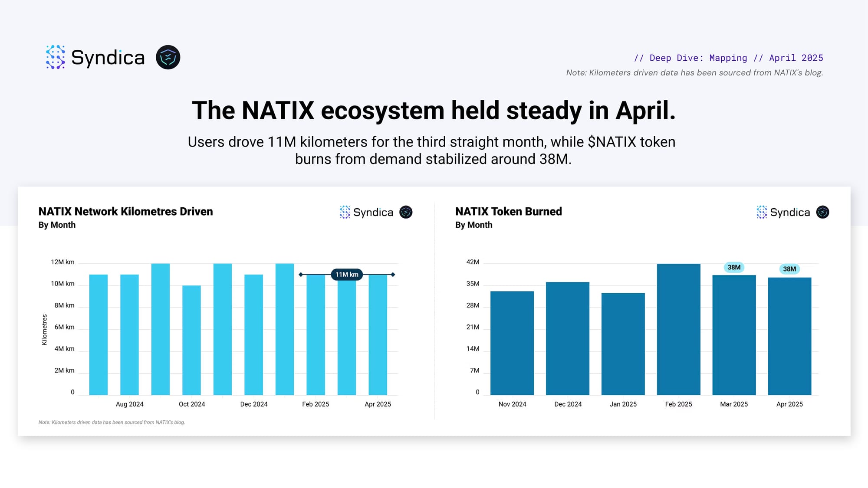Click 'By Month' under Kilometres Driven title
868x488 pixels.
pos(57,225)
